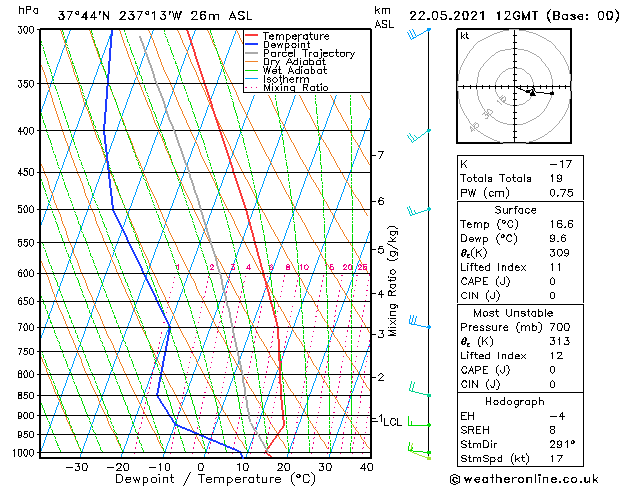Image resolution: width=629 pixels, height=486 pixels.
Task: Click the 500 pressure level label
Action: (28, 209)
